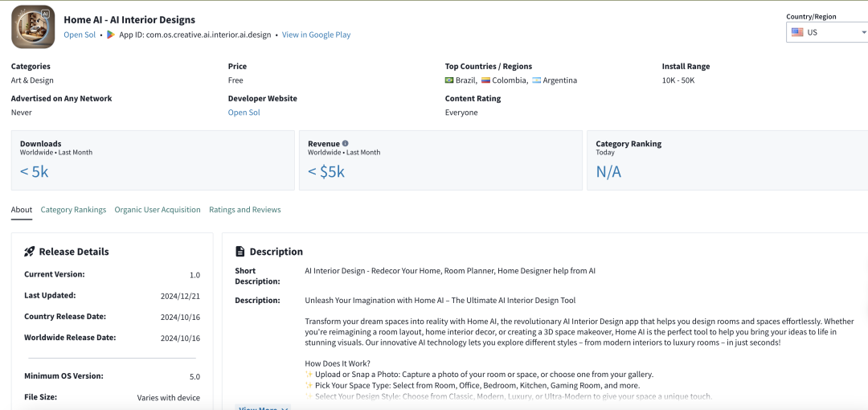Expand description with View More
This screenshot has width=868, height=410.
pos(263,408)
